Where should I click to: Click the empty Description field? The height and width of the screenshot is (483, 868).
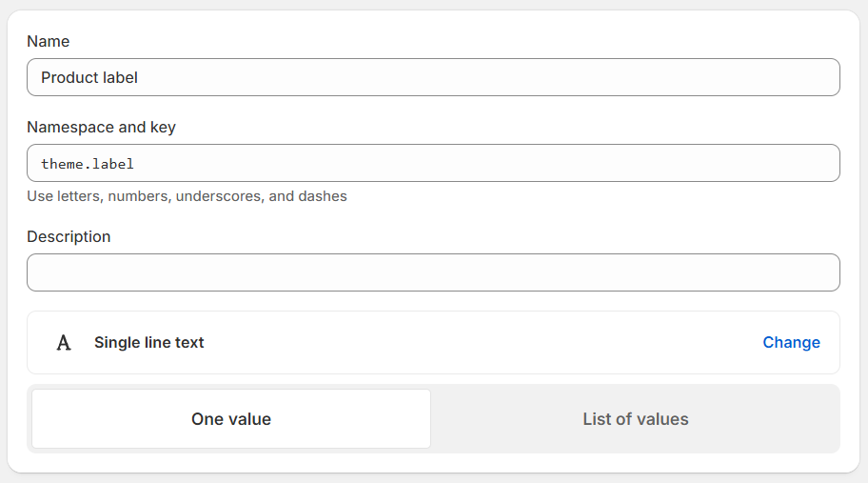pos(433,272)
